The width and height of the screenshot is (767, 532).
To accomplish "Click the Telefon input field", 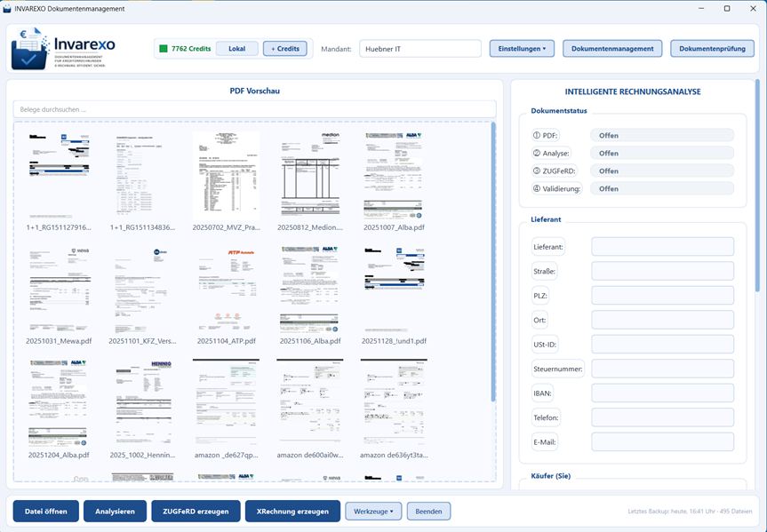I will point(662,417).
